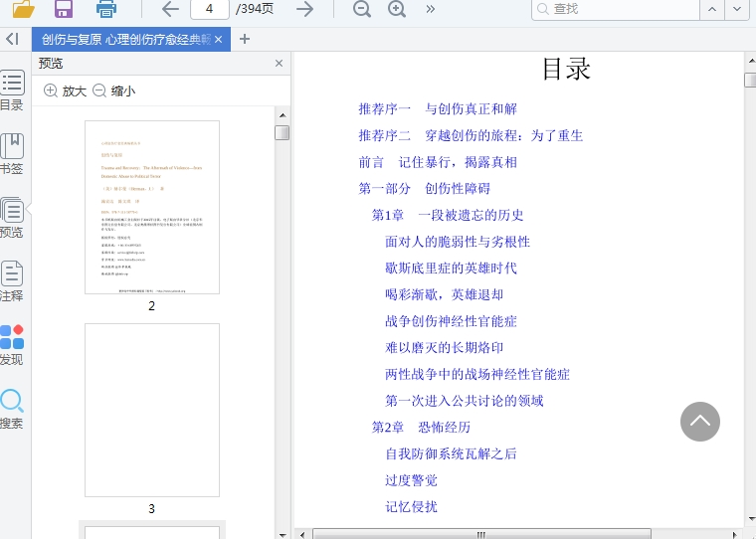The height and width of the screenshot is (539, 756).
Task: Expand more toolbar tools with » chevron
Action: (x=431, y=9)
